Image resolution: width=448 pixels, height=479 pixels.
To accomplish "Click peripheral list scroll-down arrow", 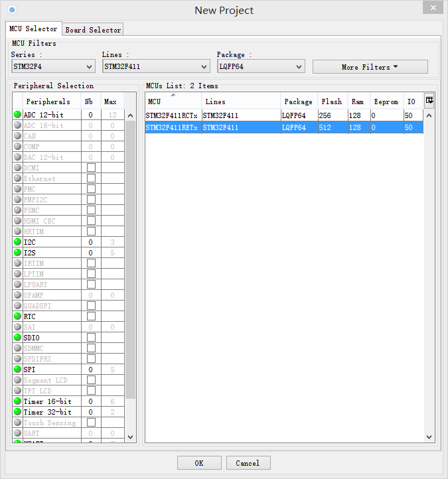I will (131, 437).
